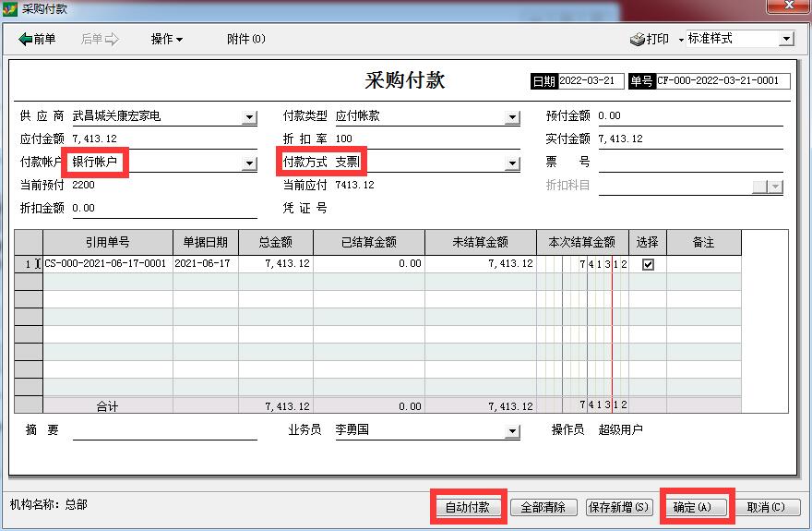Click the 取消(C) button
This screenshot has width=812, height=531.
[x=766, y=507]
